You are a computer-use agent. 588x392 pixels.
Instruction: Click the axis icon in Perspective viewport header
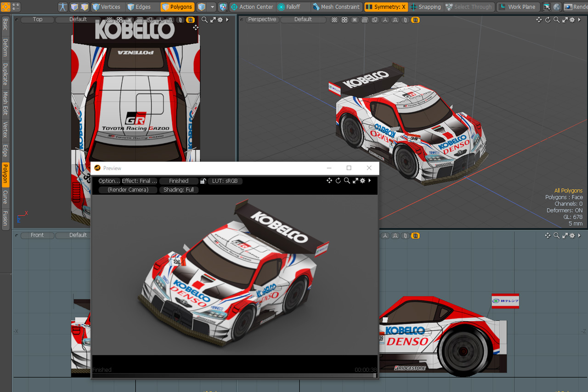(x=385, y=20)
